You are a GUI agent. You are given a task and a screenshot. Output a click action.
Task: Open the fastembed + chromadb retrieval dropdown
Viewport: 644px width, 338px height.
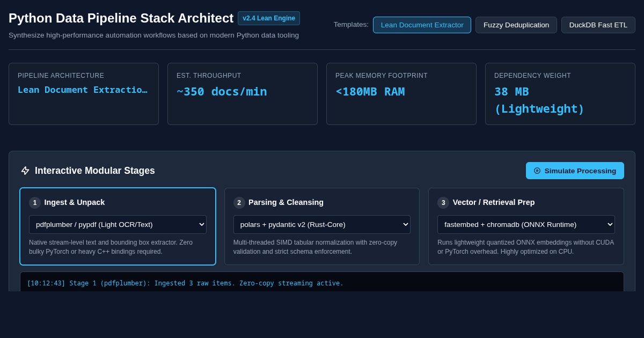pos(526,224)
